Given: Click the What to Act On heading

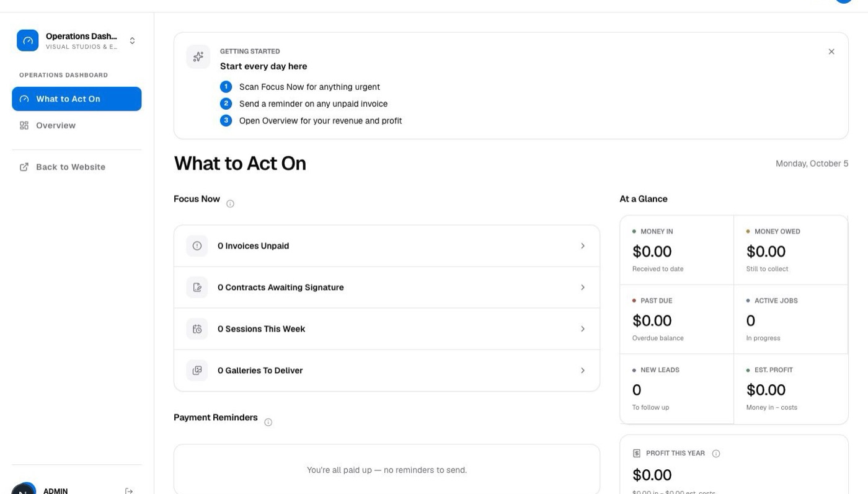Looking at the screenshot, I should coord(240,164).
